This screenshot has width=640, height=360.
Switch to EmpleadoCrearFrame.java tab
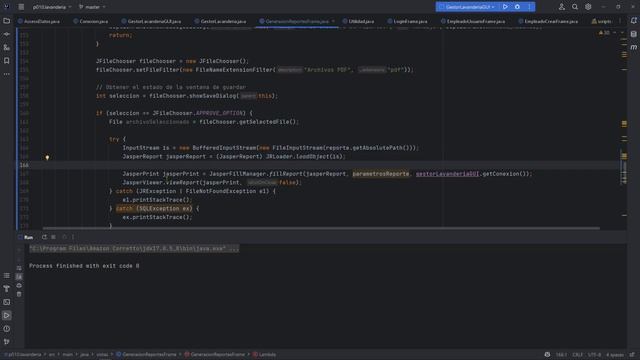[x=548, y=21]
